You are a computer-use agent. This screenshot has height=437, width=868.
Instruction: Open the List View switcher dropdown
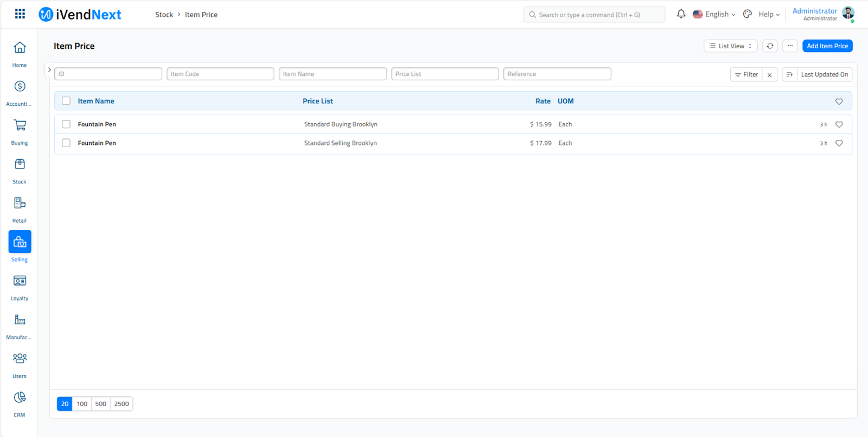point(730,46)
